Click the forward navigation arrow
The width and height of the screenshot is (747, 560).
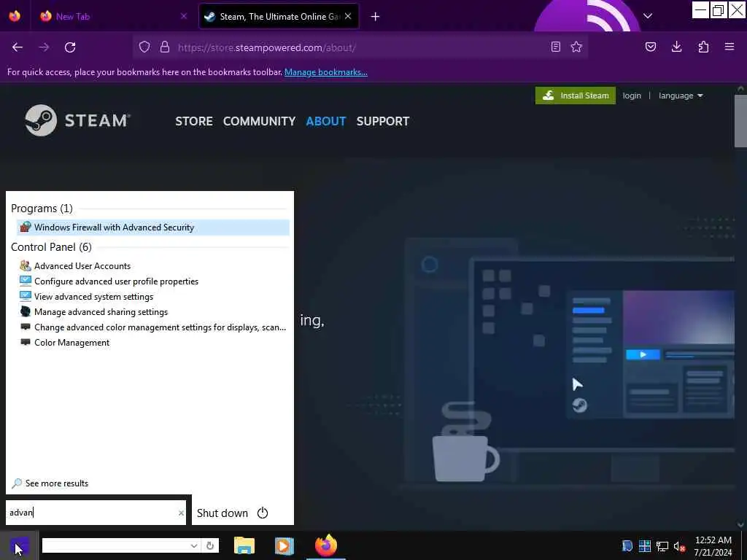pos(44,47)
